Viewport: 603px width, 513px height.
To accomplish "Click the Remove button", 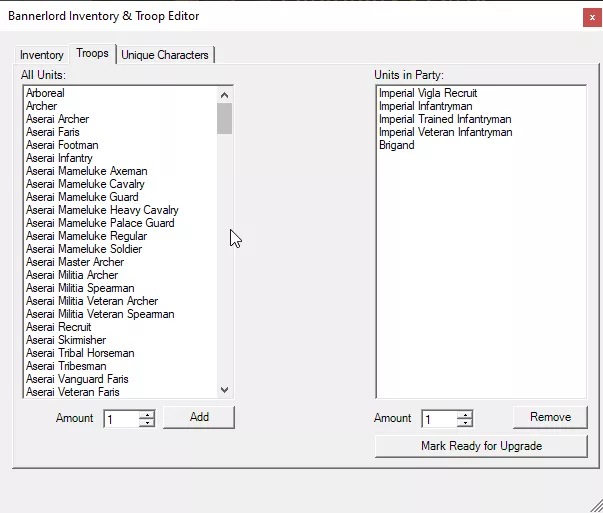I will coord(550,417).
